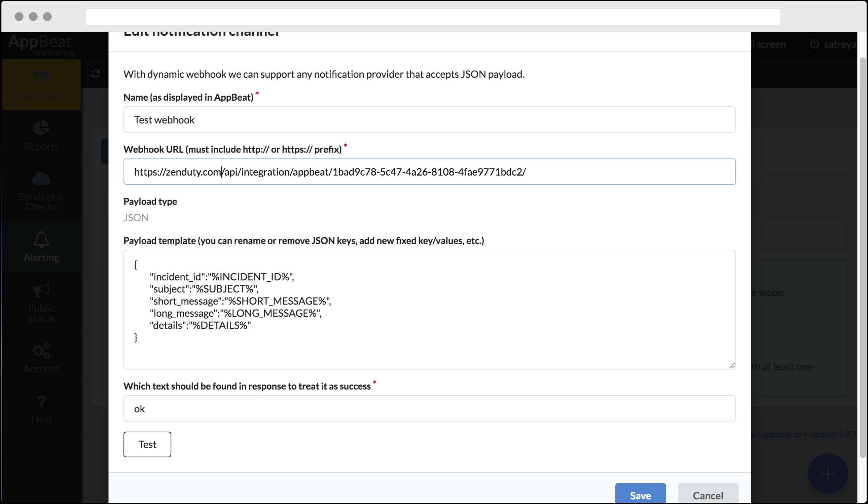Click the browser address bar
This screenshot has width=868, height=504.
click(x=433, y=17)
